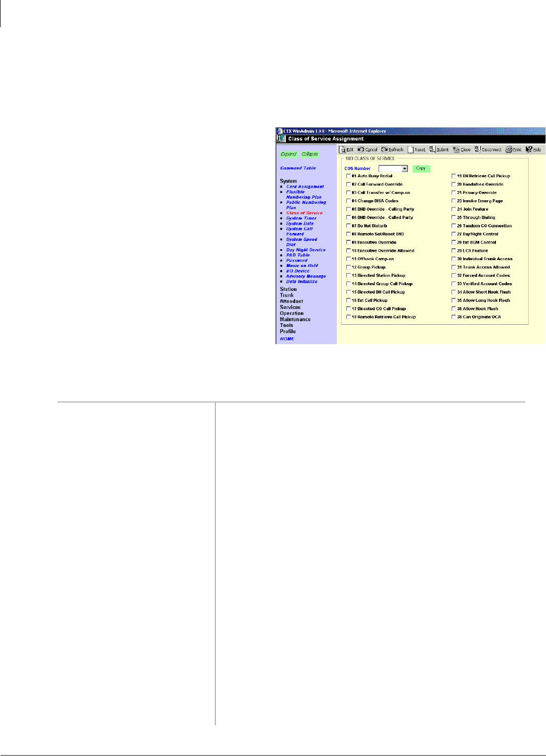The image size is (546, 756).
Task: Check 19 DN Retrieve Call Pickup
Action: (454, 176)
